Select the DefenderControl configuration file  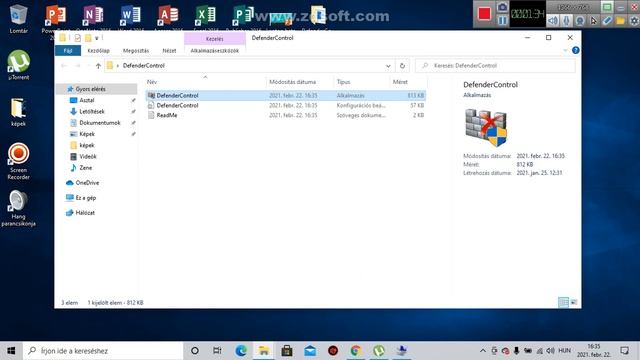click(x=286, y=105)
